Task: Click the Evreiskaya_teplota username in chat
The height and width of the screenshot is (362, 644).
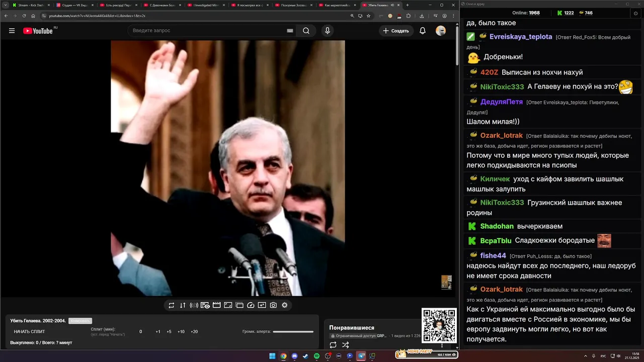Action: [x=521, y=37]
